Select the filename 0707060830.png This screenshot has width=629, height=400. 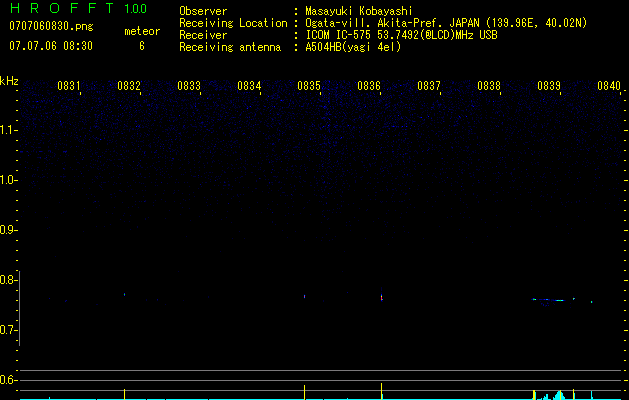[51, 26]
